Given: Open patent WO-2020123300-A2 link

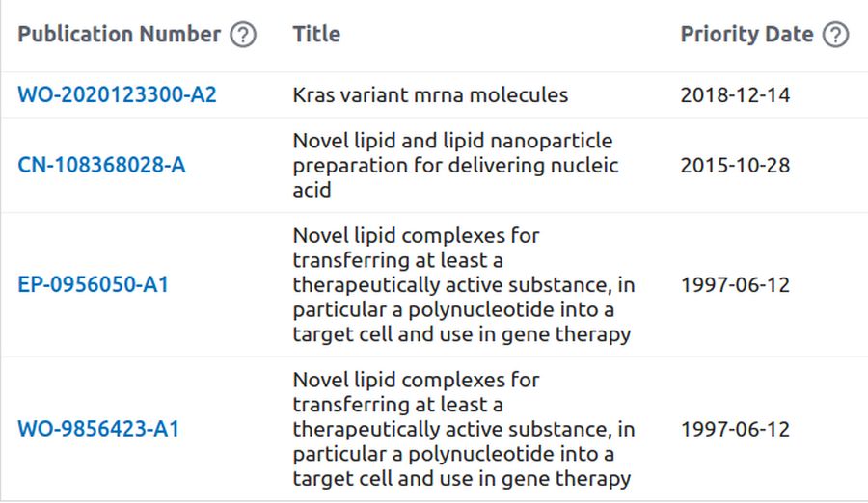Looking at the screenshot, I should (x=117, y=94).
